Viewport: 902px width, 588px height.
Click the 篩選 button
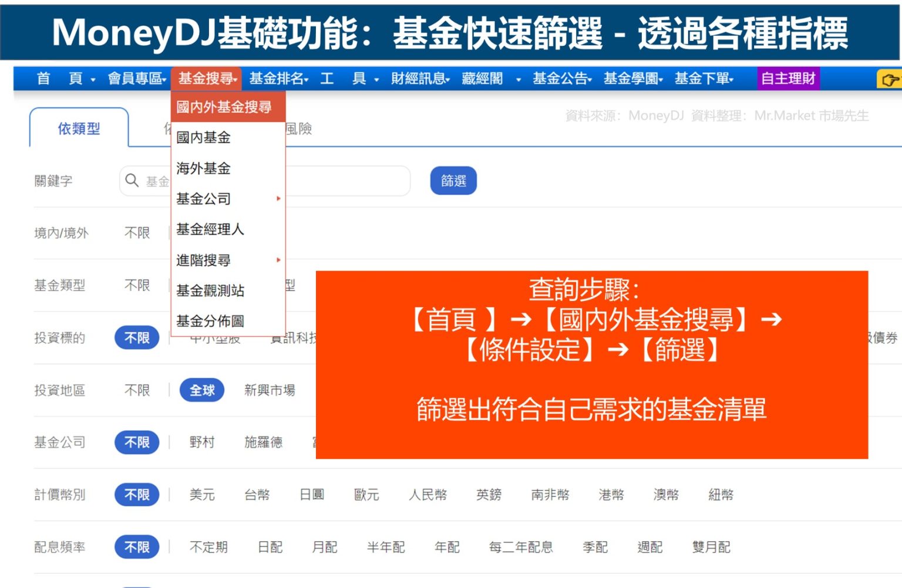pos(453,181)
